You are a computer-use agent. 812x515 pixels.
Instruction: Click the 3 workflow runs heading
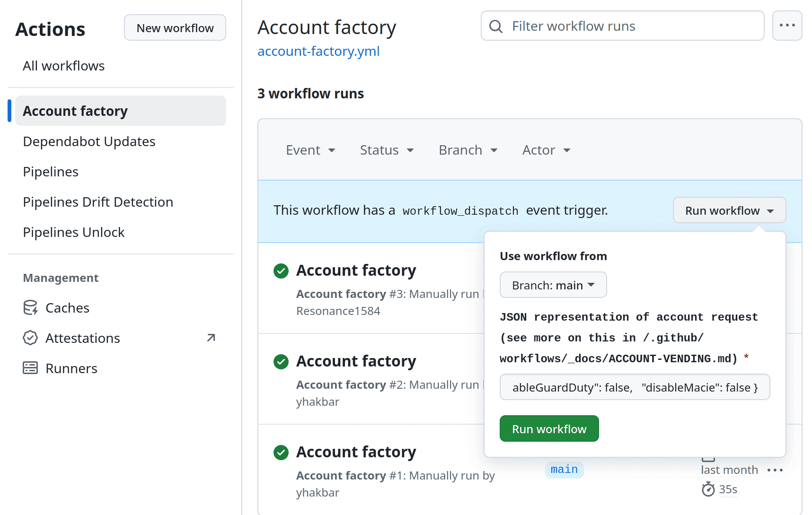[x=310, y=94]
